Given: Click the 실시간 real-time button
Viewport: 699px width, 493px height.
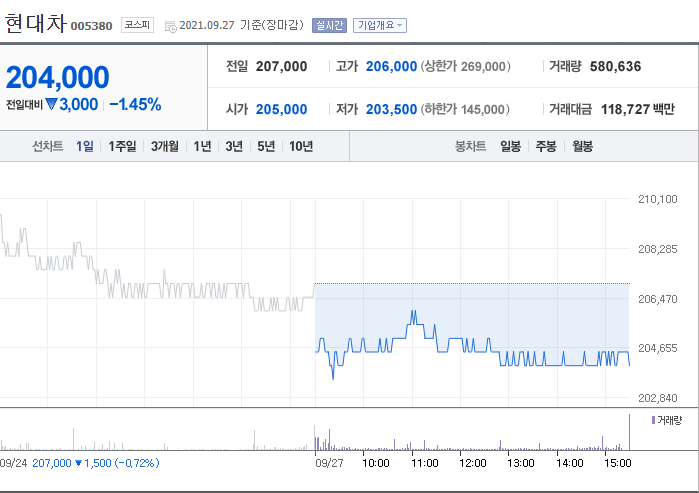Looking at the screenshot, I should [329, 25].
